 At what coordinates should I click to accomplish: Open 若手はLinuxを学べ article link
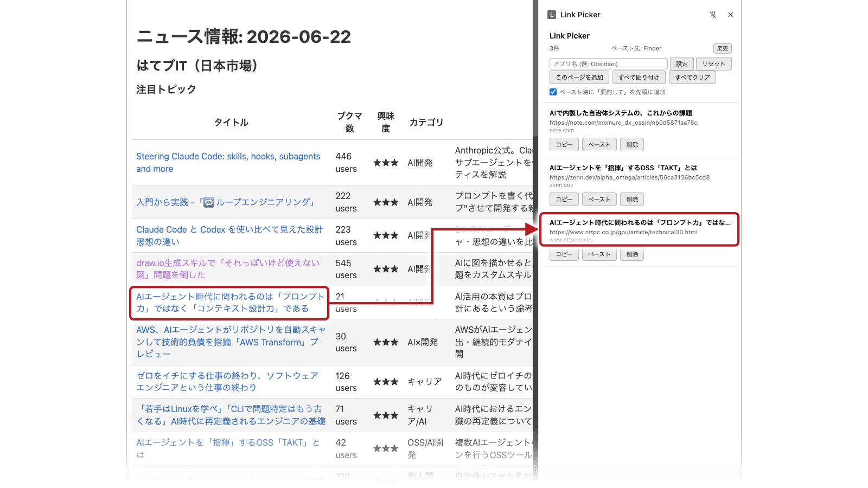pyautogui.click(x=231, y=415)
